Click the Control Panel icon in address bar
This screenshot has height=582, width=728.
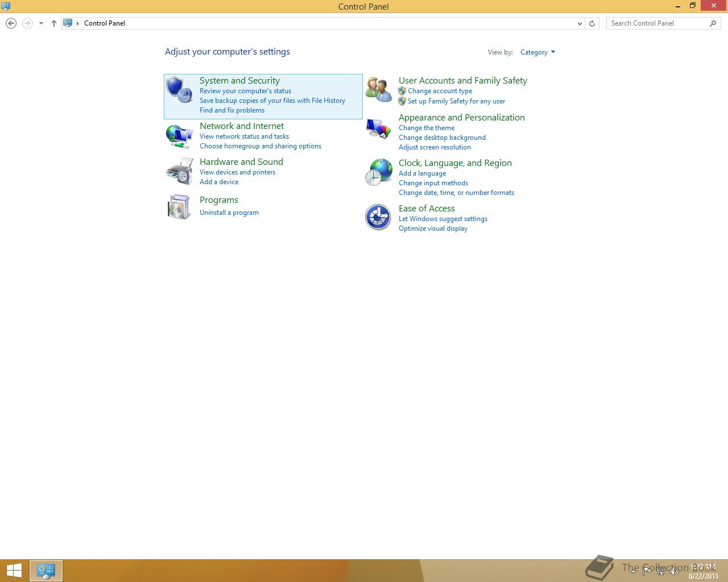point(68,23)
